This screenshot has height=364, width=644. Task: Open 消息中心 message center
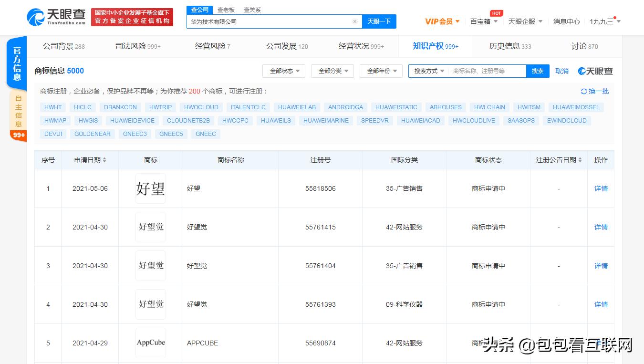click(566, 21)
